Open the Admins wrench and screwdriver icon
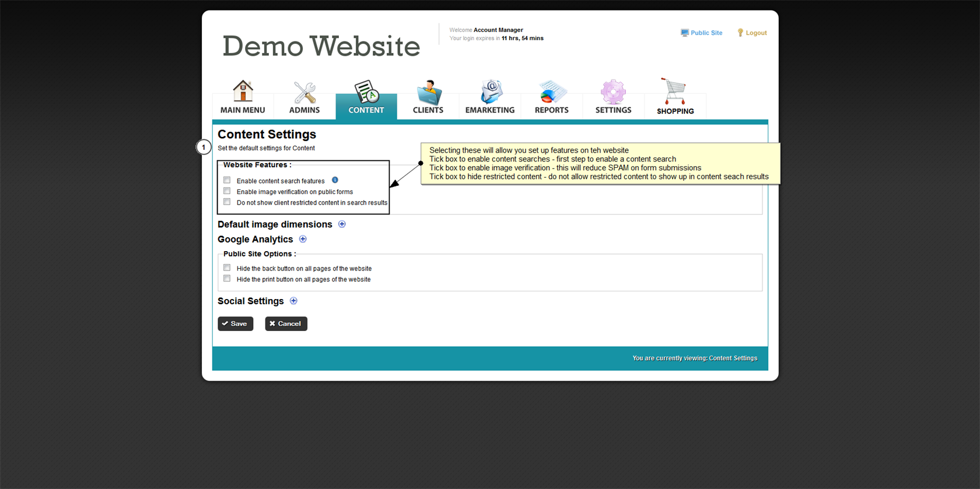 [x=304, y=92]
